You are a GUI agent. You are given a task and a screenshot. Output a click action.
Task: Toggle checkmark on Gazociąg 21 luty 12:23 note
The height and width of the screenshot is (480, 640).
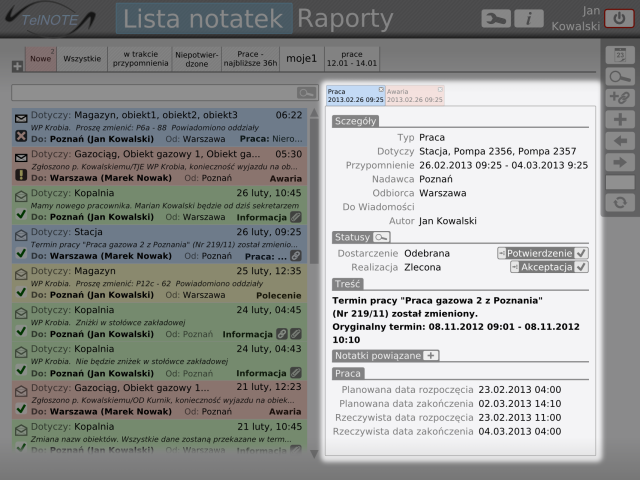21,409
